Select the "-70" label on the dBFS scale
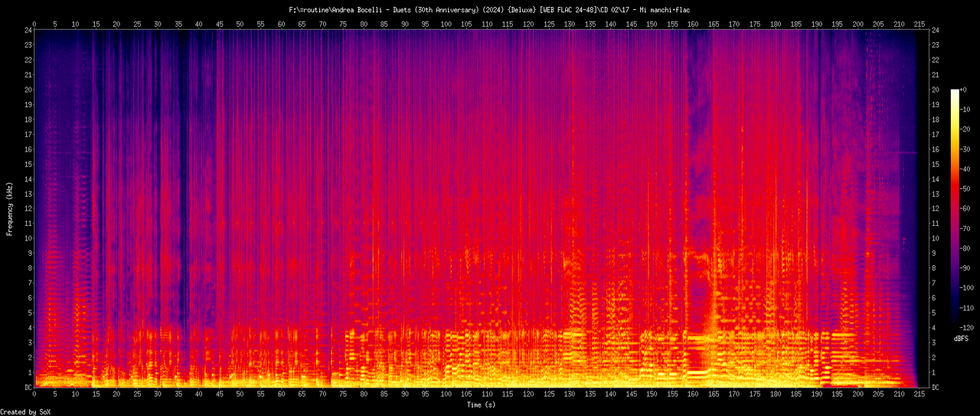 coord(966,228)
